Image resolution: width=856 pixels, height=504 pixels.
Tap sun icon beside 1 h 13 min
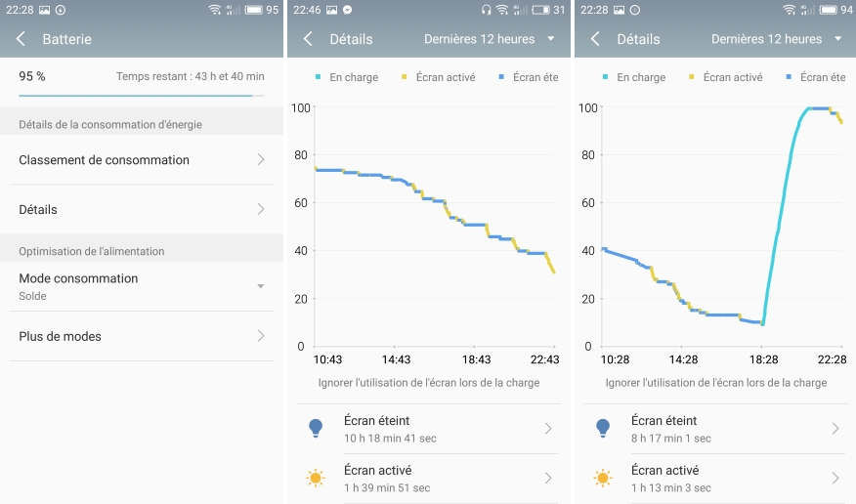tap(603, 479)
